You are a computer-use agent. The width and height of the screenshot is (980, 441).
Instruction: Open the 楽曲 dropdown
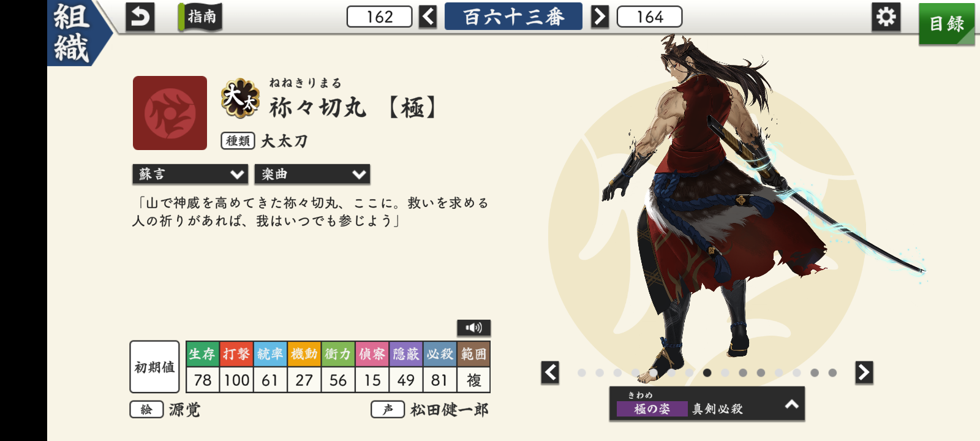[x=312, y=175]
